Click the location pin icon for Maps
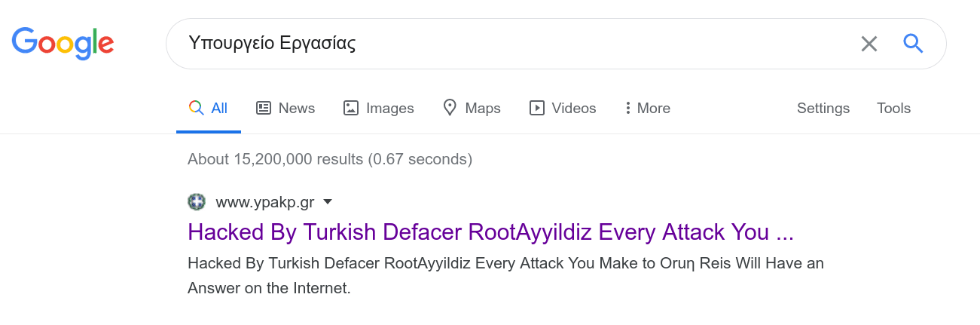The image size is (980, 325). coord(450,108)
